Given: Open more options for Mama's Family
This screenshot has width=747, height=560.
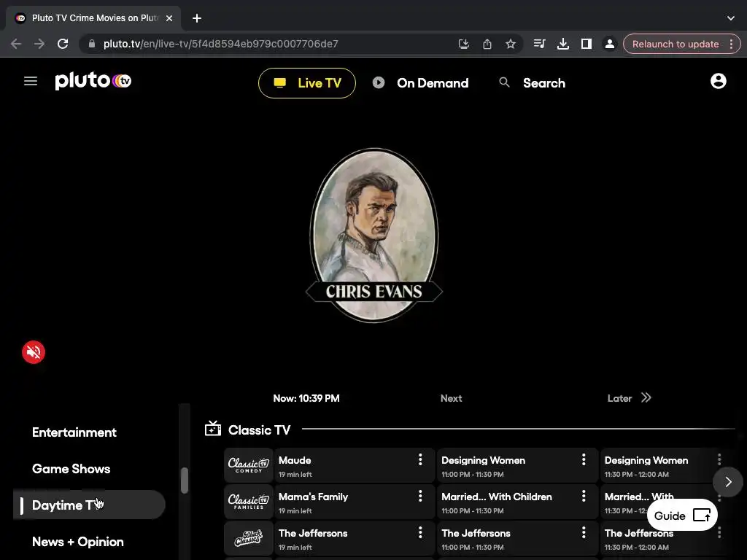Looking at the screenshot, I should click(x=420, y=496).
